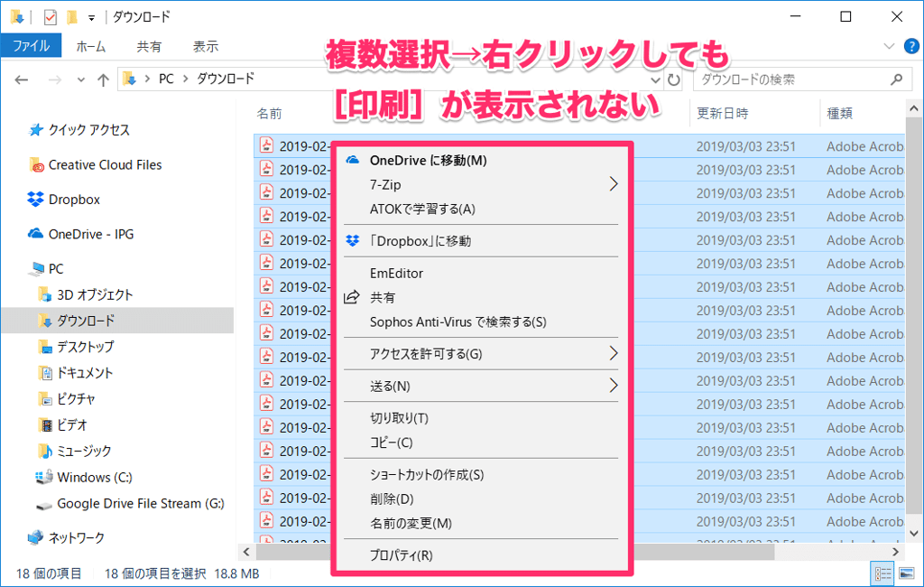Expand the ribbon chevron near help
This screenshot has height=587, width=924.
click(x=889, y=46)
